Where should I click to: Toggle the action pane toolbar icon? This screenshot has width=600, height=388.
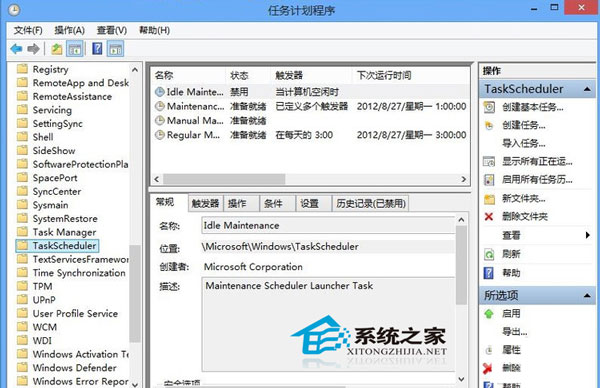coord(116,49)
